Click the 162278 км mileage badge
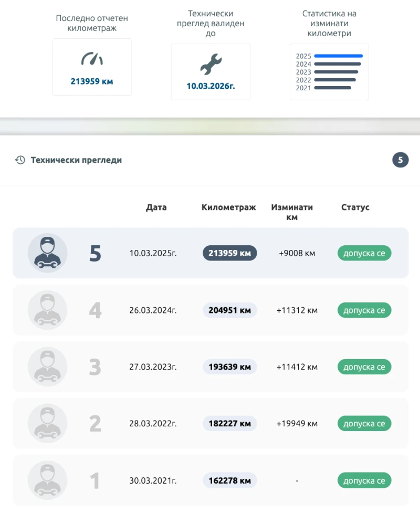This screenshot has height=513, width=420. click(229, 480)
